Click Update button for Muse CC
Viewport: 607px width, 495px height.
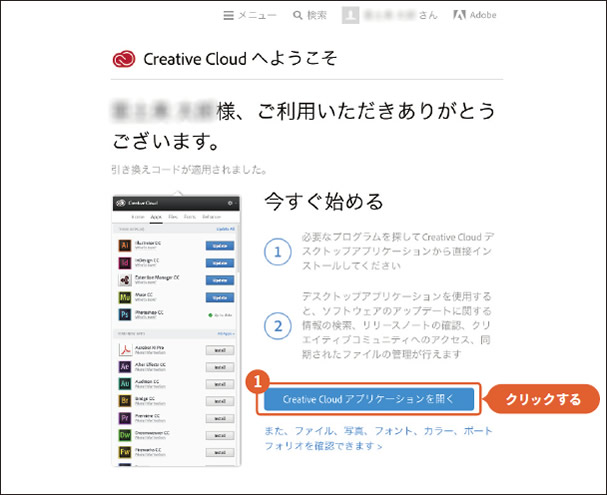(219, 298)
